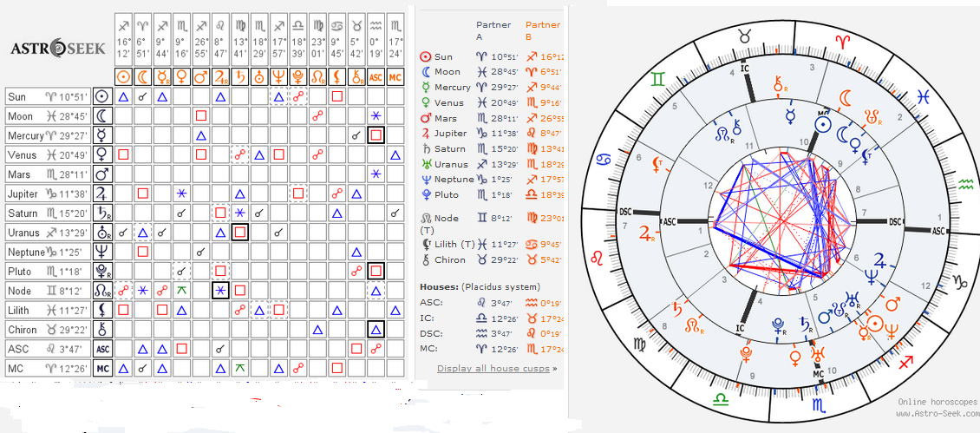Viewport: 980px width, 433px height.
Task: Open the Display all house cusps link
Action: (493, 368)
